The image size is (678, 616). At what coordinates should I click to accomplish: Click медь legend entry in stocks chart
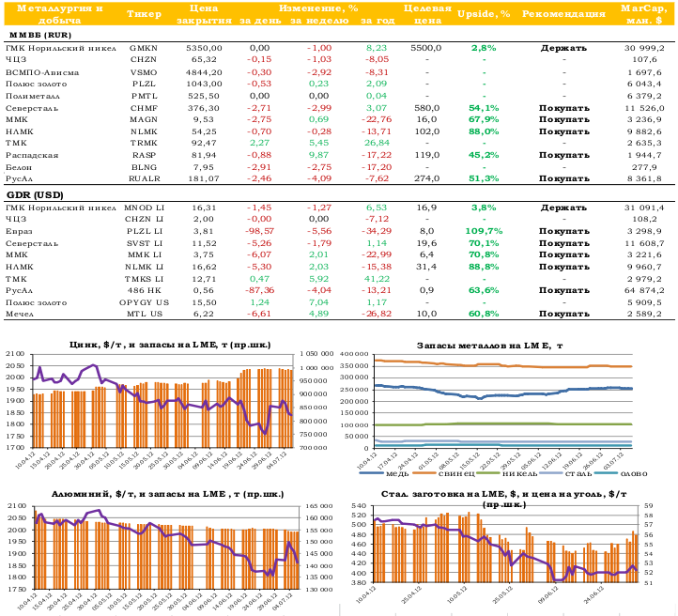coord(384,474)
